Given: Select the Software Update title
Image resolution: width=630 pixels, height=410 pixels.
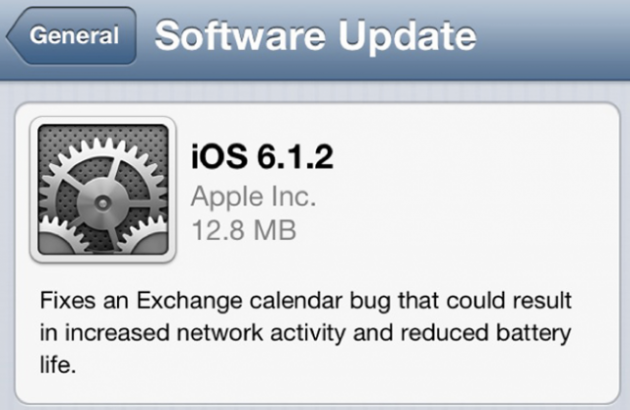Looking at the screenshot, I should [x=315, y=36].
